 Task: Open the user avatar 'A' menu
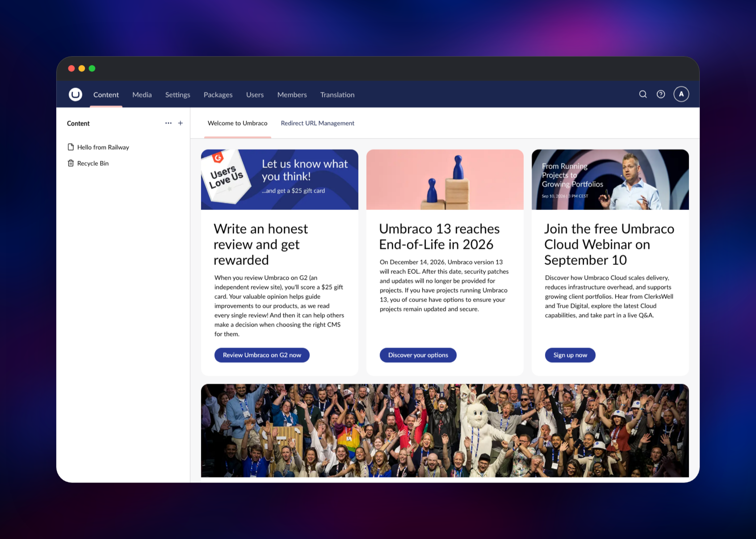point(681,94)
